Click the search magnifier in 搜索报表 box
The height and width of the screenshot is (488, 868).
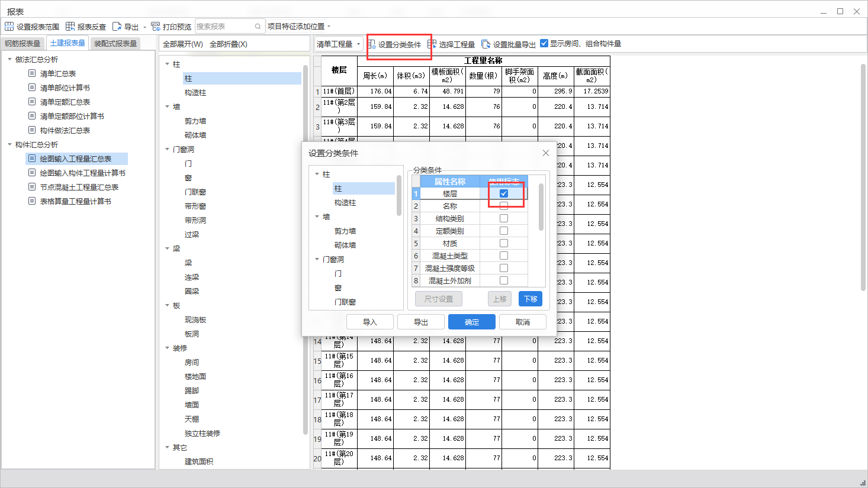pyautogui.click(x=258, y=27)
